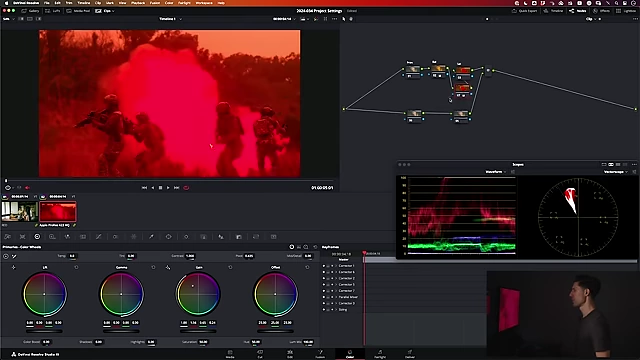Select the red smoke clip thumbnail

click(x=58, y=212)
